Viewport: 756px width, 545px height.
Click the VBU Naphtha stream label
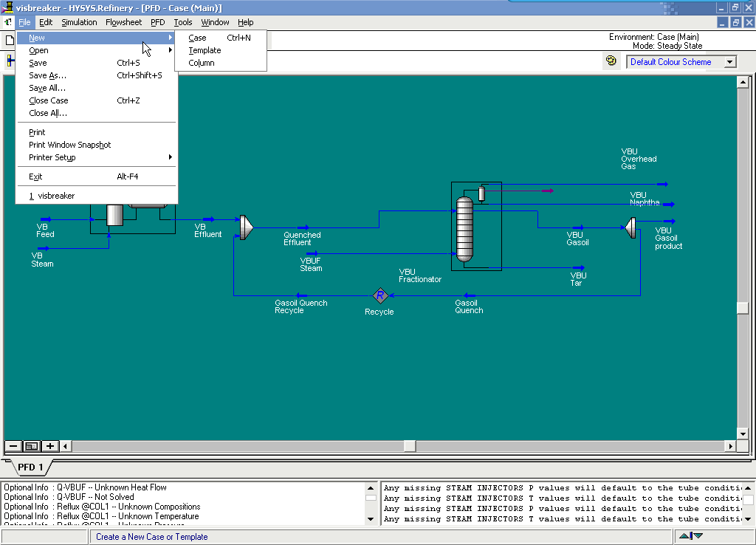(x=645, y=199)
